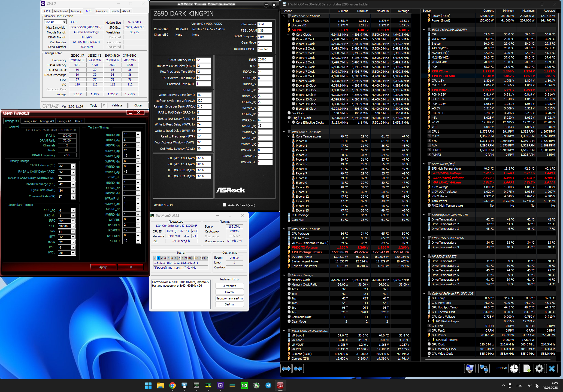Image resolution: width=563 pixels, height=392 pixels.
Task: Open Timings #2 tab in MemTweakIt
Action: coord(29,121)
